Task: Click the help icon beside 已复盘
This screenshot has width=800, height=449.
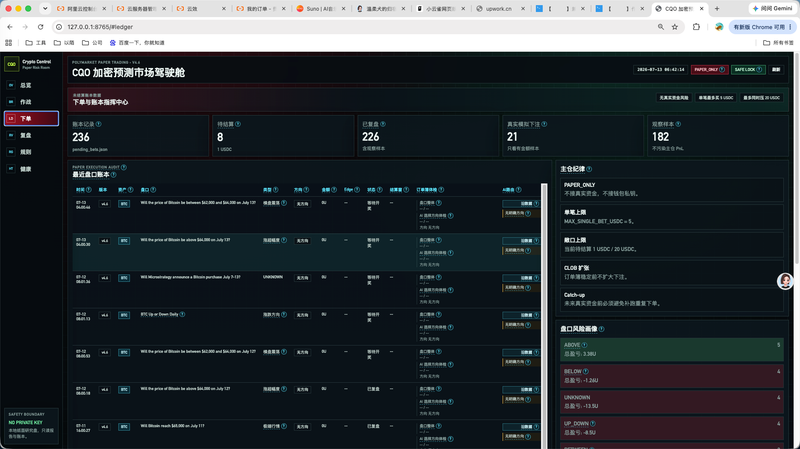Action: 383,124
